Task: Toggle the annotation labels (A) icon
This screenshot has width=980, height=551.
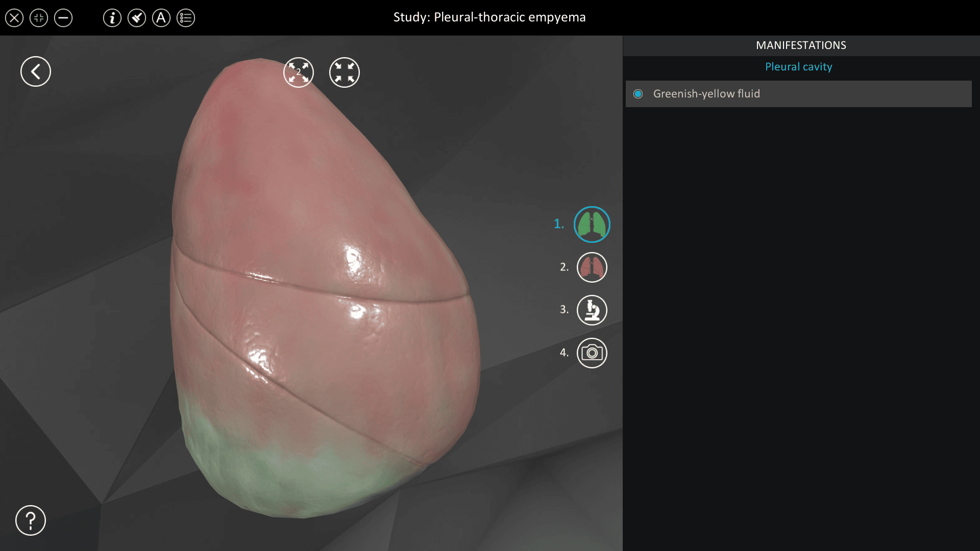Action: click(161, 18)
